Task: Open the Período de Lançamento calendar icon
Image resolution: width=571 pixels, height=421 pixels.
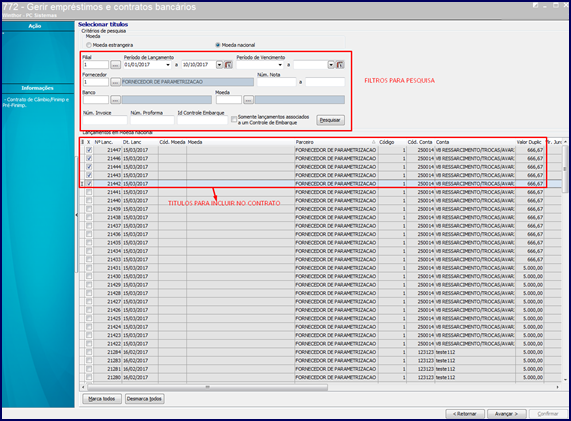Action: [x=228, y=65]
